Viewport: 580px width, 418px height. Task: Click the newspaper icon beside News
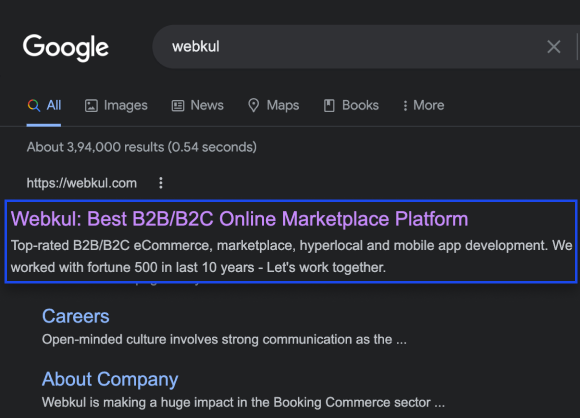click(178, 105)
